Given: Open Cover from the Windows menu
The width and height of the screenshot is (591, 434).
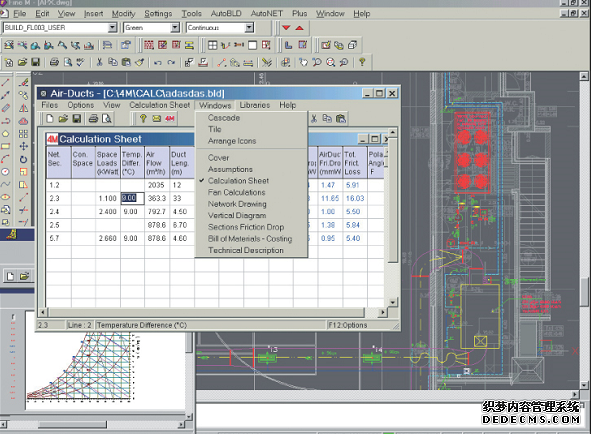Looking at the screenshot, I should 218,158.
